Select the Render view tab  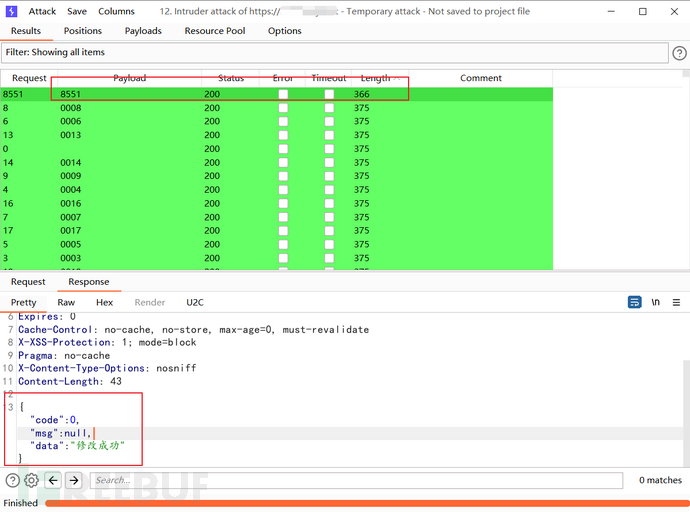click(150, 302)
